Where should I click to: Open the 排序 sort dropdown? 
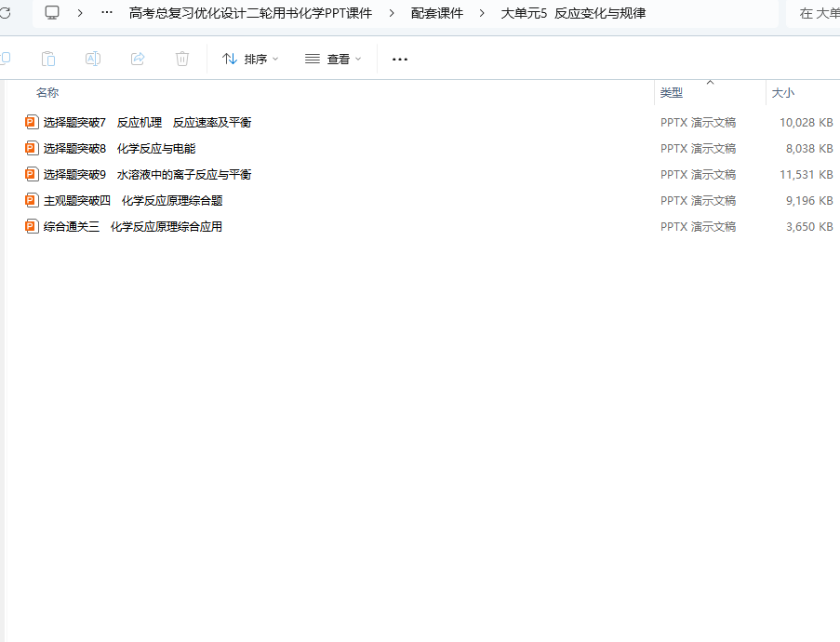(x=250, y=59)
